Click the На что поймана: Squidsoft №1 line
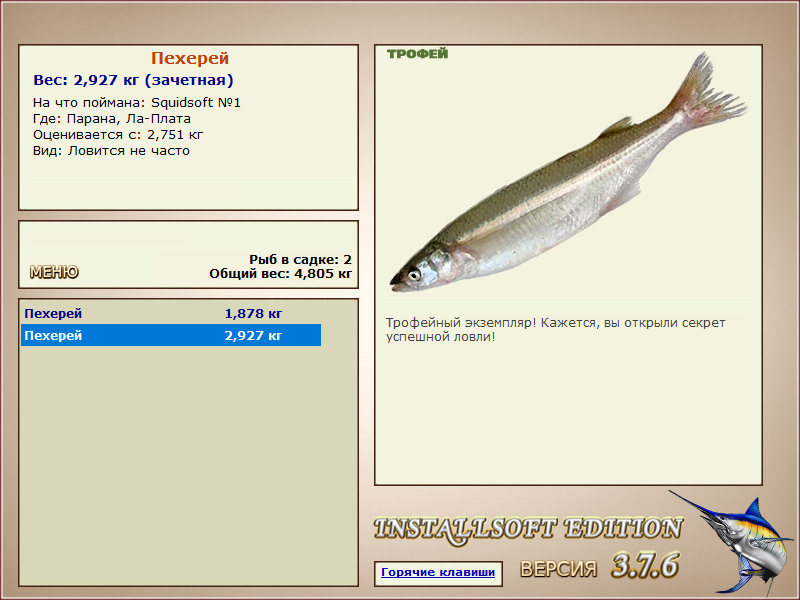The height and width of the screenshot is (600, 800). point(137,103)
